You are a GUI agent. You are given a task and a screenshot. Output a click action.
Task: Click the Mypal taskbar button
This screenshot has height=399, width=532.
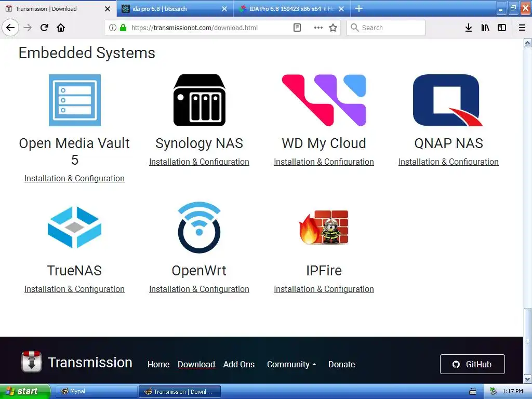point(96,391)
